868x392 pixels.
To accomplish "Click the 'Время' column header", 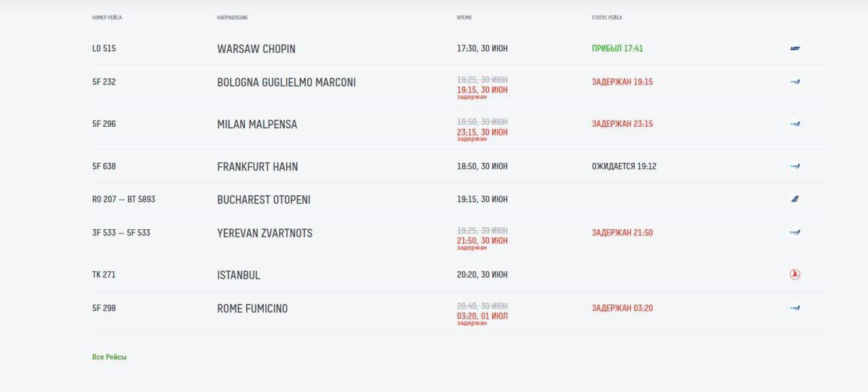I will [465, 18].
